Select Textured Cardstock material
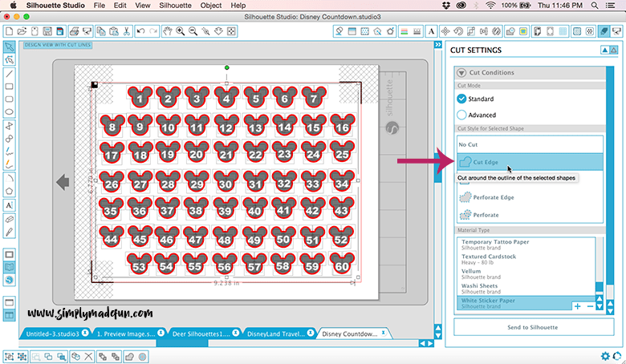Screen dimensions: 626x364 pyautogui.click(x=526, y=259)
